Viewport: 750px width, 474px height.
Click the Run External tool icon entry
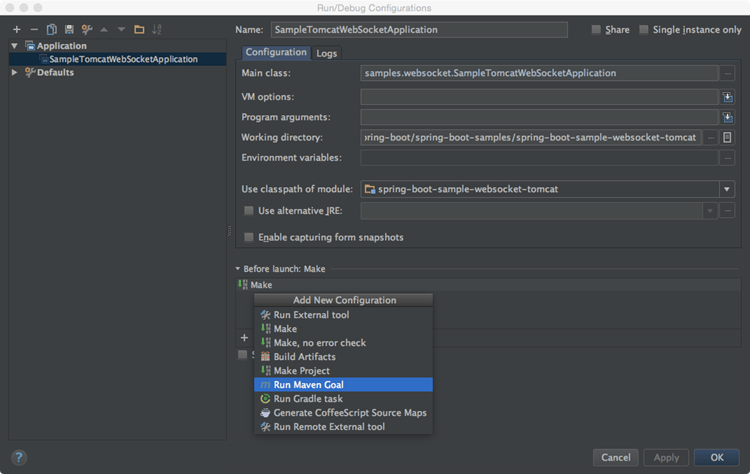(265, 315)
